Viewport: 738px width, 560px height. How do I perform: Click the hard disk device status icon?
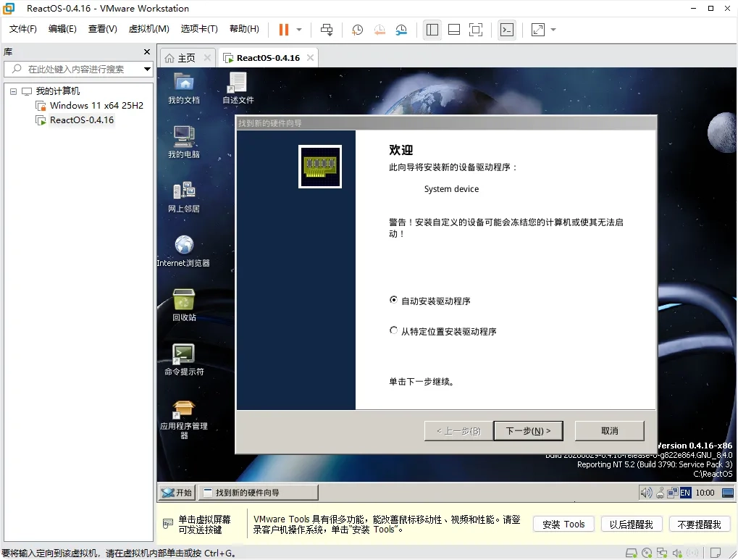pos(631,553)
